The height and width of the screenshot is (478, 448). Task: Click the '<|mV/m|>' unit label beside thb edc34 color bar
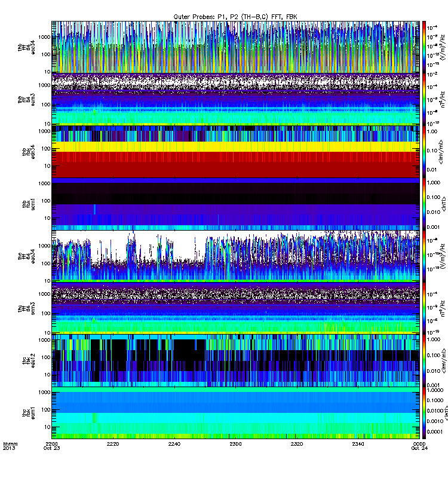(441, 152)
